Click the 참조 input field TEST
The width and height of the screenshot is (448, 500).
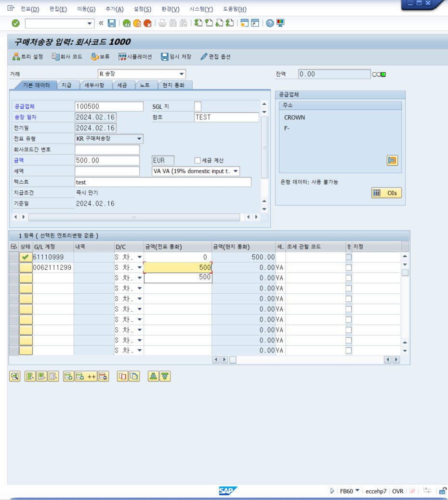tap(226, 117)
